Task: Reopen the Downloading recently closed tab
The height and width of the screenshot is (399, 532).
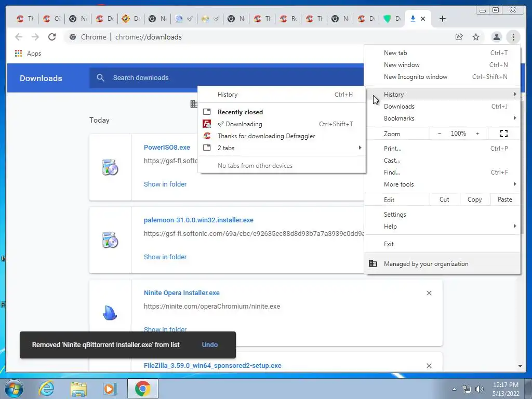Action: (282, 124)
